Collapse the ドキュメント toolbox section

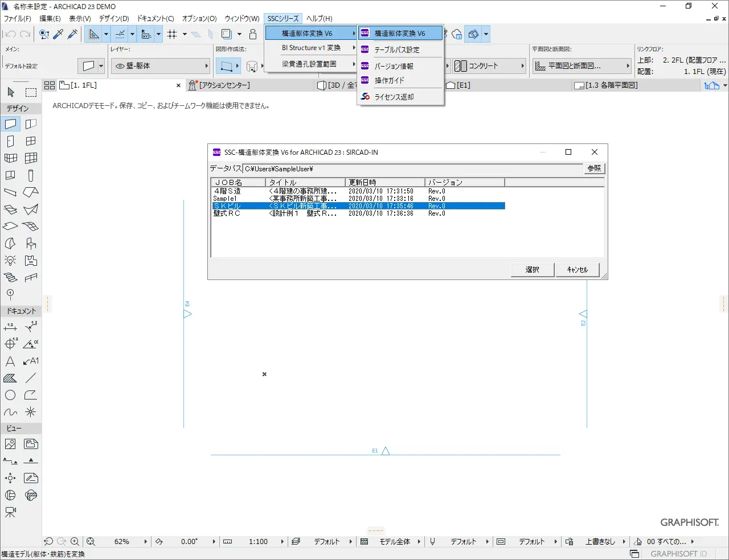tap(21, 311)
